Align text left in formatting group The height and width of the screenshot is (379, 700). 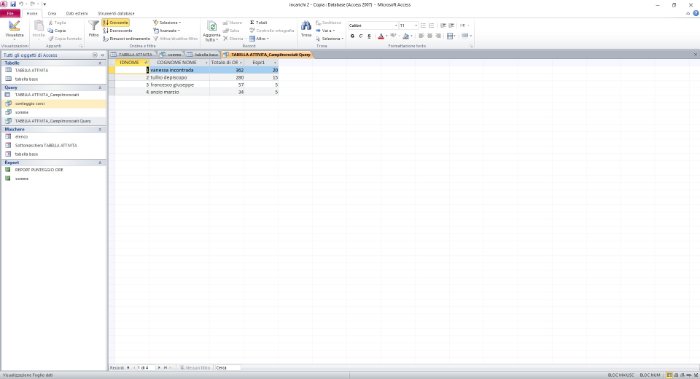(421, 36)
